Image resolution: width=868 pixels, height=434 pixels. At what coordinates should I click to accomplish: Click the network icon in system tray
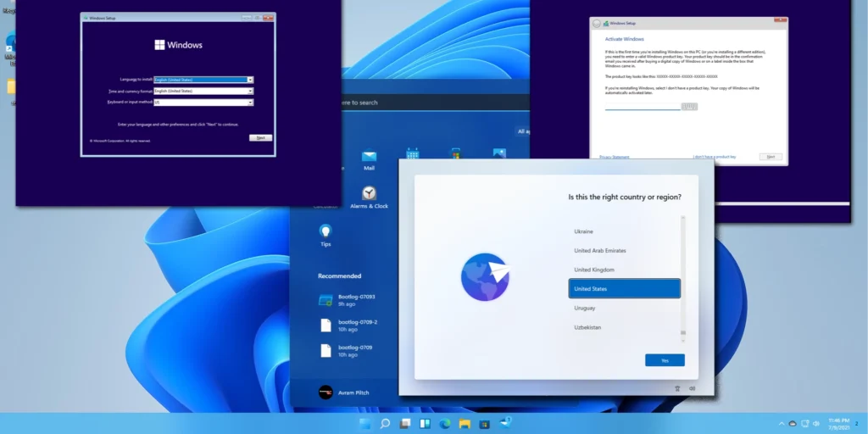click(x=805, y=424)
